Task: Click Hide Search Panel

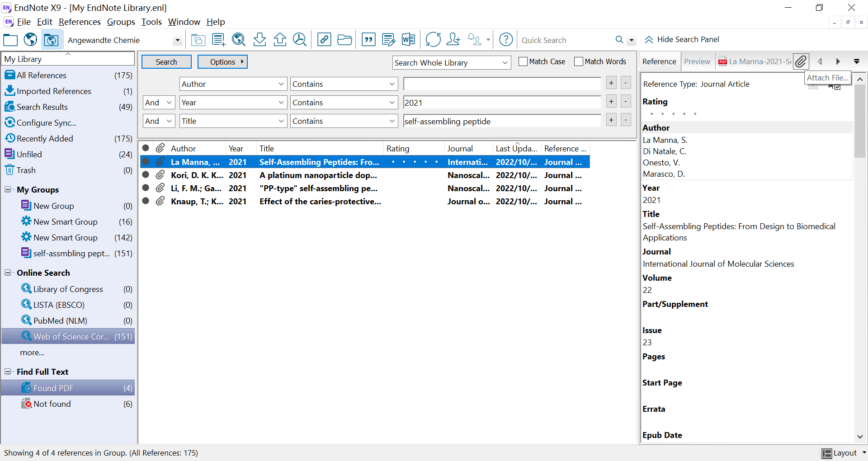Action: tap(682, 40)
